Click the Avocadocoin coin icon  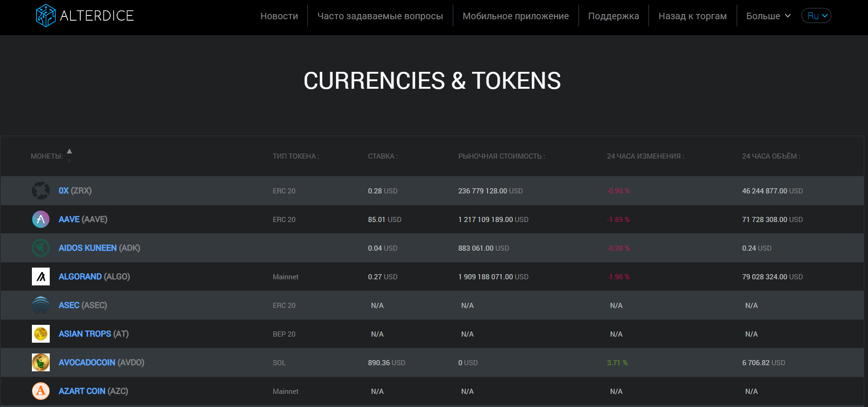pos(41,362)
